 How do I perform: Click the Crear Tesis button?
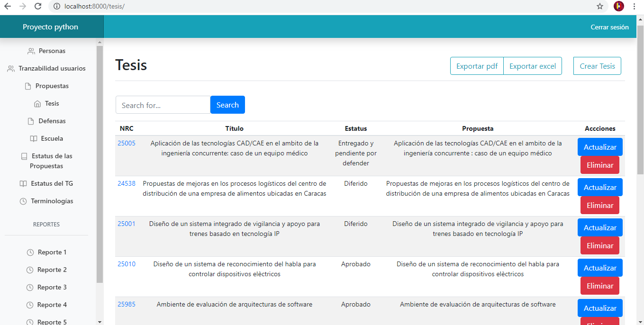click(597, 66)
